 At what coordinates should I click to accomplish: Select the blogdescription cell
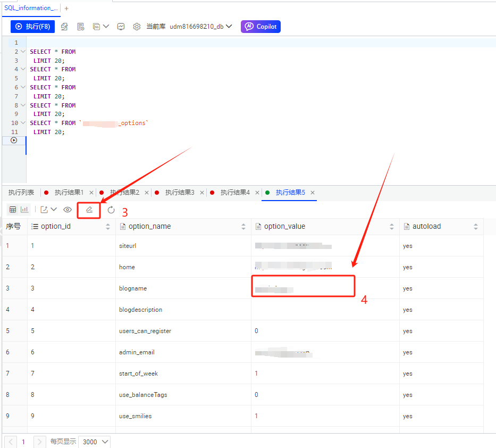tap(183, 309)
